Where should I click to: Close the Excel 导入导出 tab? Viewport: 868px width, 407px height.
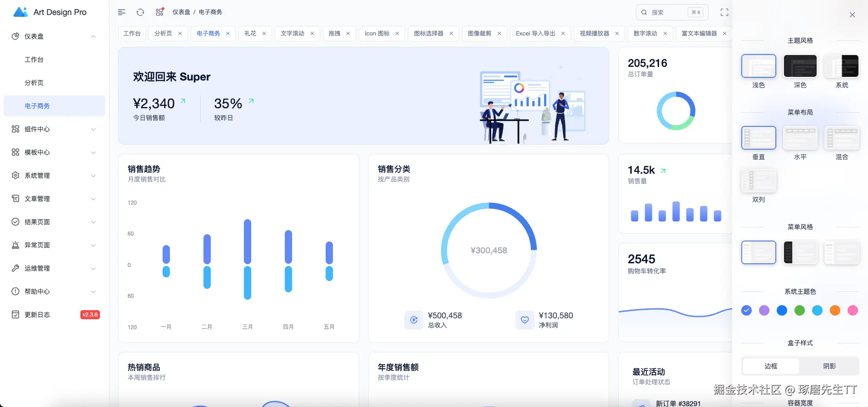[x=563, y=34]
